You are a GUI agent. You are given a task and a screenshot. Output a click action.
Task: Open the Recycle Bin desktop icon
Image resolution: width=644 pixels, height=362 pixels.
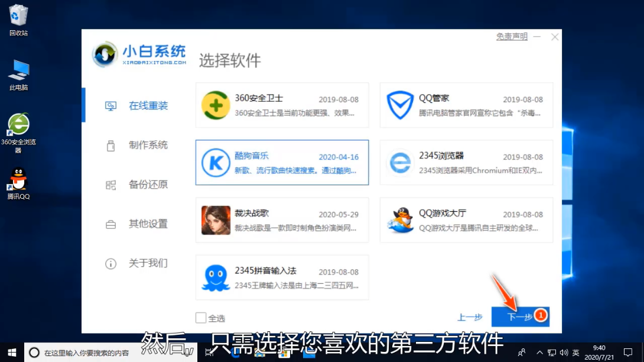(18, 20)
